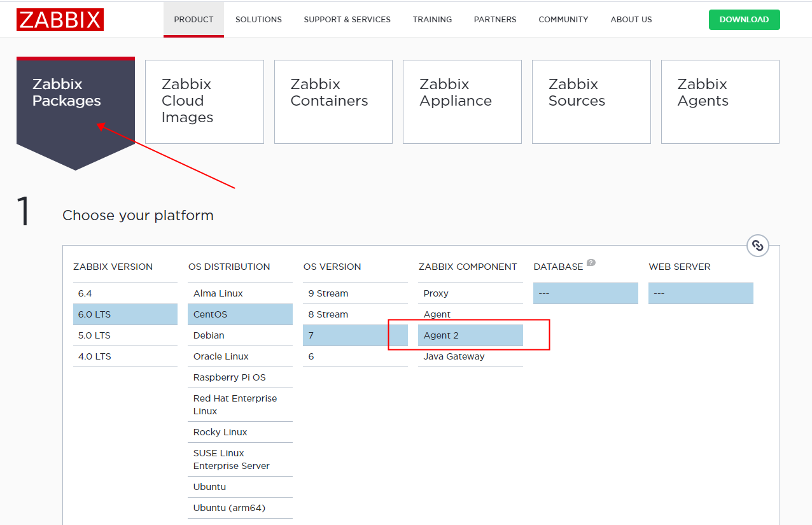Choose Debian as OS distribution
Viewport: 812px width, 525px height.
[x=240, y=335]
